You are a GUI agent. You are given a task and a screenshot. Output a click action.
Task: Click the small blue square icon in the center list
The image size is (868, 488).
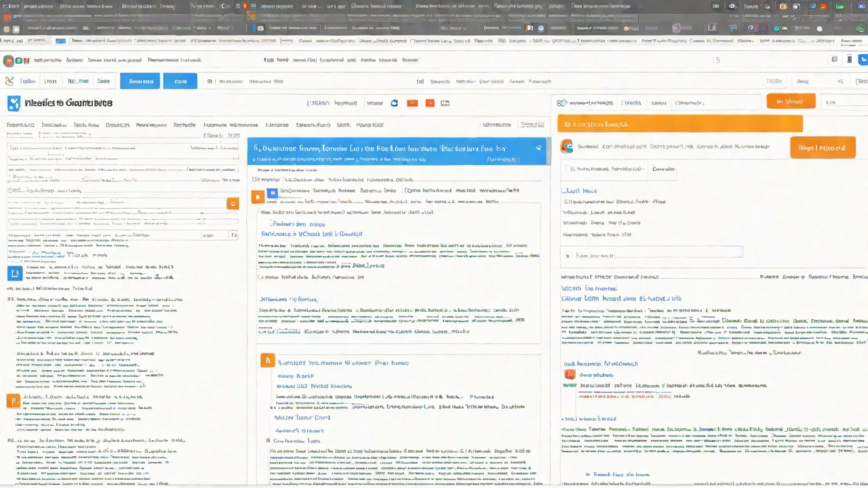272,193
